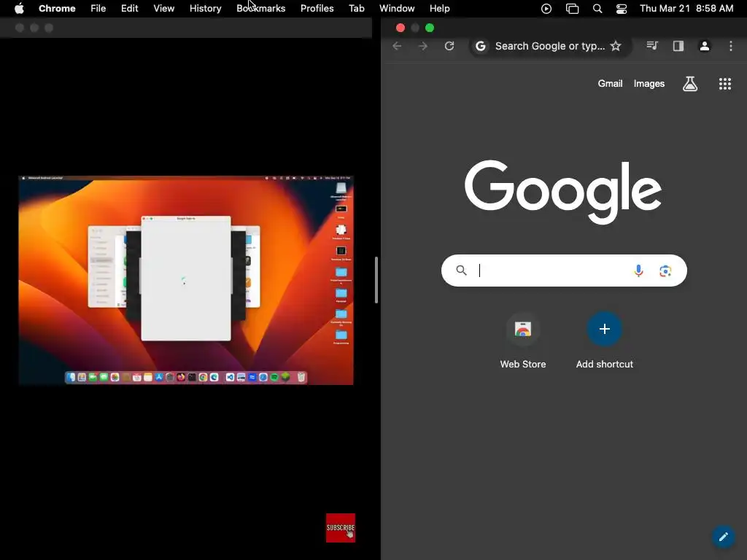The width and height of the screenshot is (747, 560).
Task: Click the Chrome forward arrow
Action: tap(422, 46)
